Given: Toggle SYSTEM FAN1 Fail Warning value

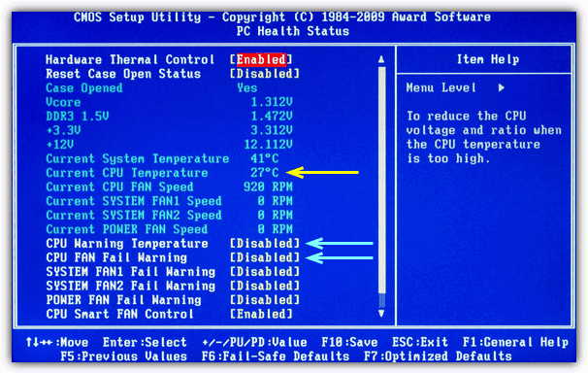Looking at the screenshot, I should pyautogui.click(x=265, y=272).
